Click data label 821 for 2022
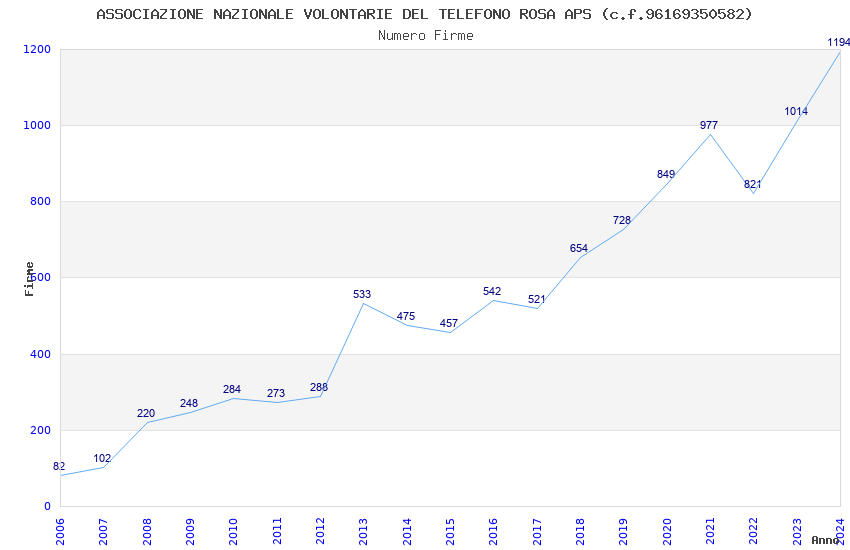The height and width of the screenshot is (550, 850). point(752,184)
